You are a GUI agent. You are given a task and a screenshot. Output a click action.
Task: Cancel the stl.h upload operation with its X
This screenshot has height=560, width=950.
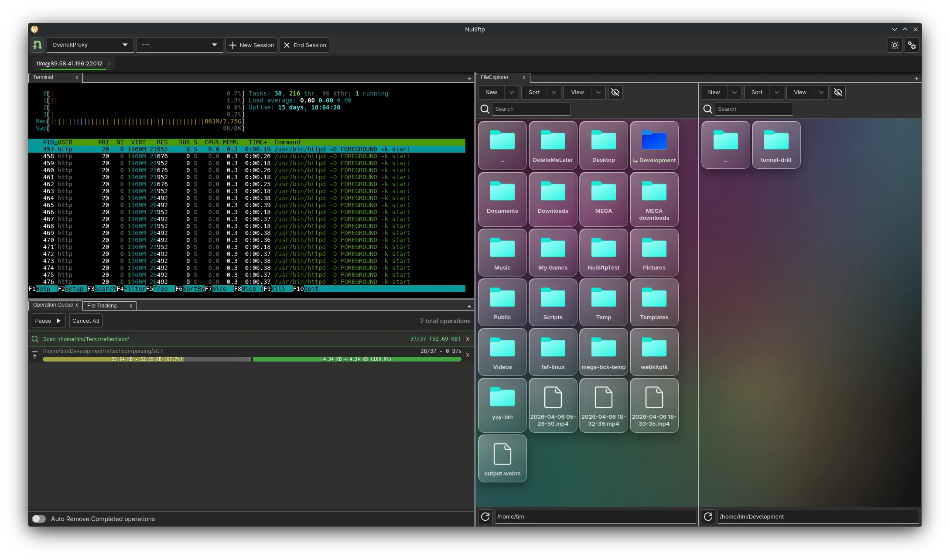coord(468,355)
